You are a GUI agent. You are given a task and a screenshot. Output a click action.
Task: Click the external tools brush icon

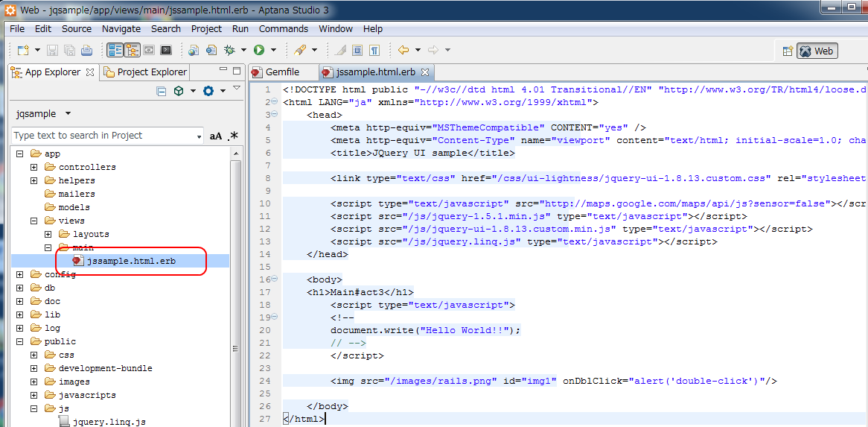[300, 51]
